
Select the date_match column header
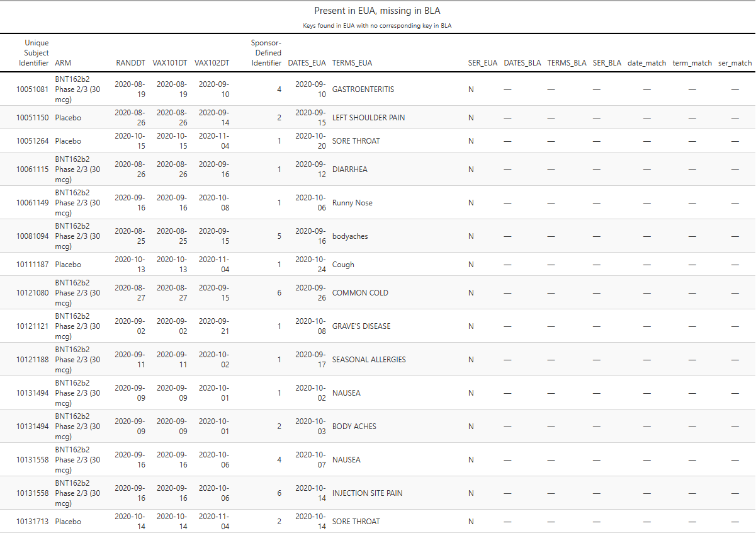(646, 63)
